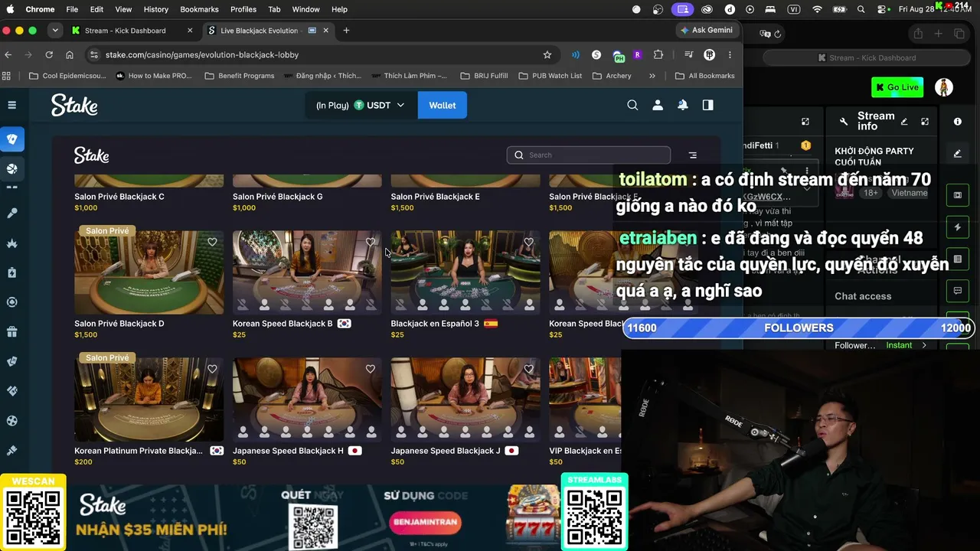Viewport: 980px width, 551px height.
Task: Open the soccer ball icon in Stake sidebar
Action: pyautogui.click(x=12, y=421)
